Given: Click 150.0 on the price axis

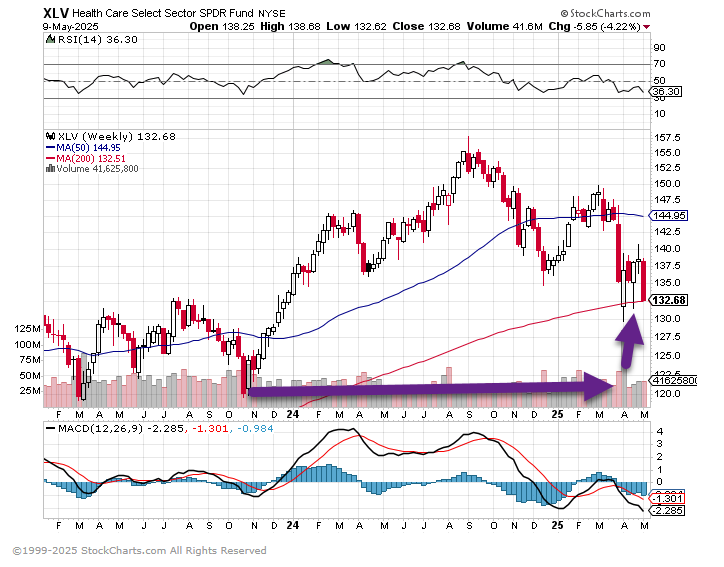Looking at the screenshot, I should coord(667,184).
